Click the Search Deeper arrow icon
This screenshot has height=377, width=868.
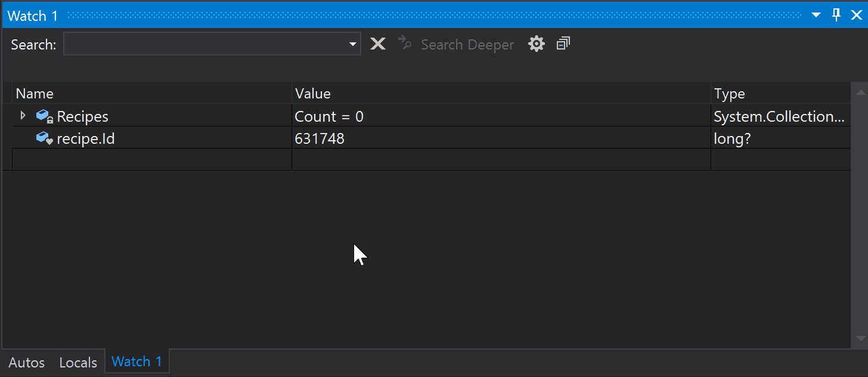coord(405,43)
